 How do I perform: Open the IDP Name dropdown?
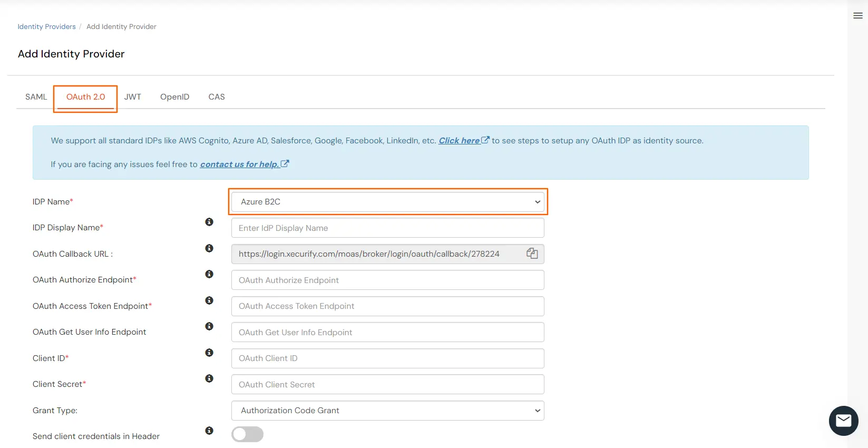[388, 202]
